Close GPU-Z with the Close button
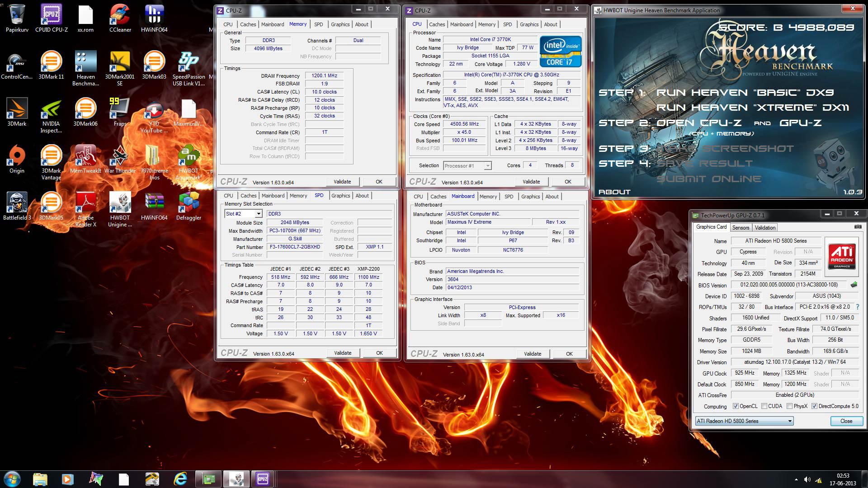 846,421
